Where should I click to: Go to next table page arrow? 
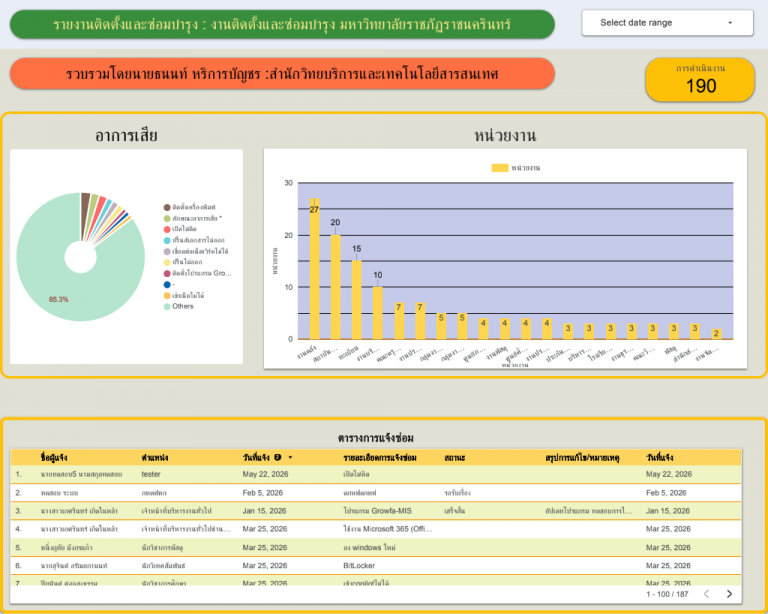click(x=729, y=594)
